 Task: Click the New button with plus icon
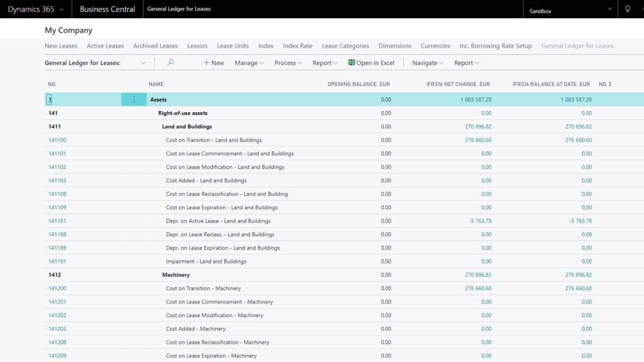pyautogui.click(x=214, y=63)
